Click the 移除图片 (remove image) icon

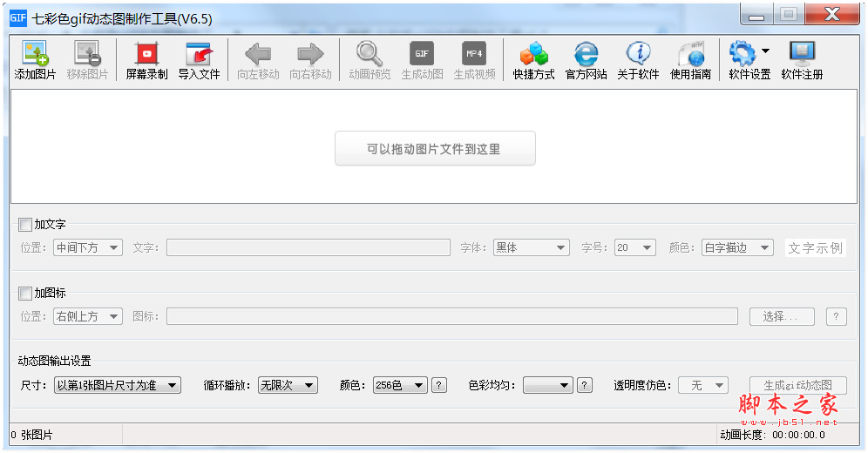point(87,53)
